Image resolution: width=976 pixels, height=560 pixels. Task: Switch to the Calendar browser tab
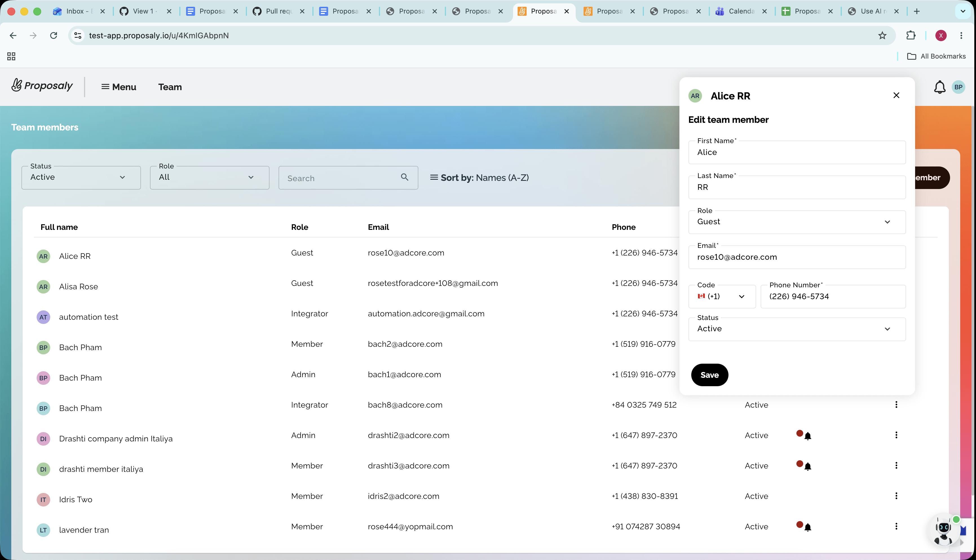tap(741, 11)
